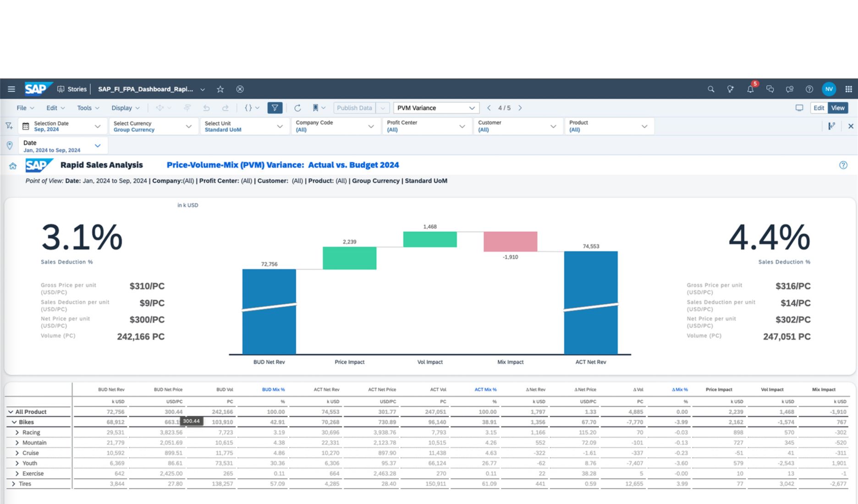Image resolution: width=858 pixels, height=504 pixels.
Task: Click the blue ACT Net Rev bar
Action: 590,302
